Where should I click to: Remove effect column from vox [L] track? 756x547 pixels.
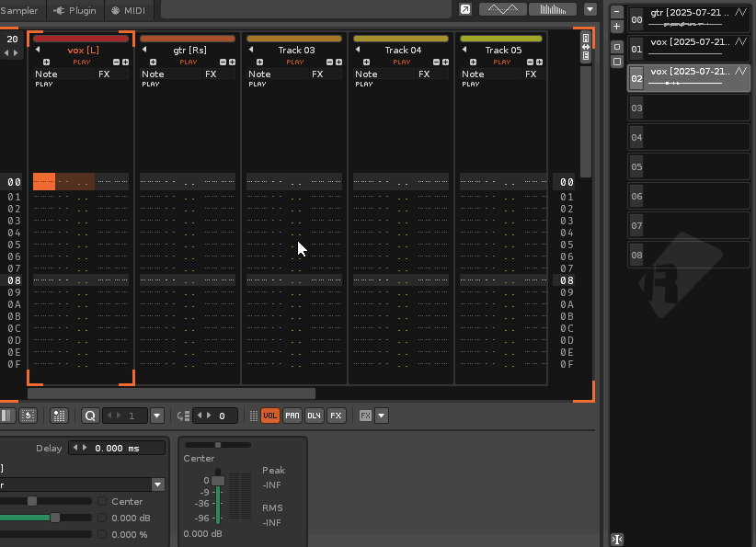[116, 63]
